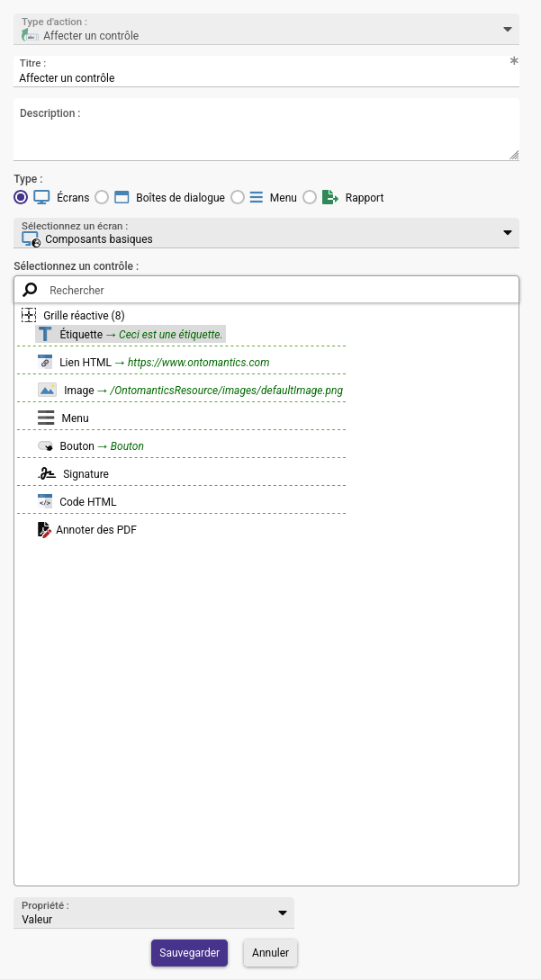Focus the Description text area
The width and height of the screenshot is (541, 980).
(x=266, y=130)
